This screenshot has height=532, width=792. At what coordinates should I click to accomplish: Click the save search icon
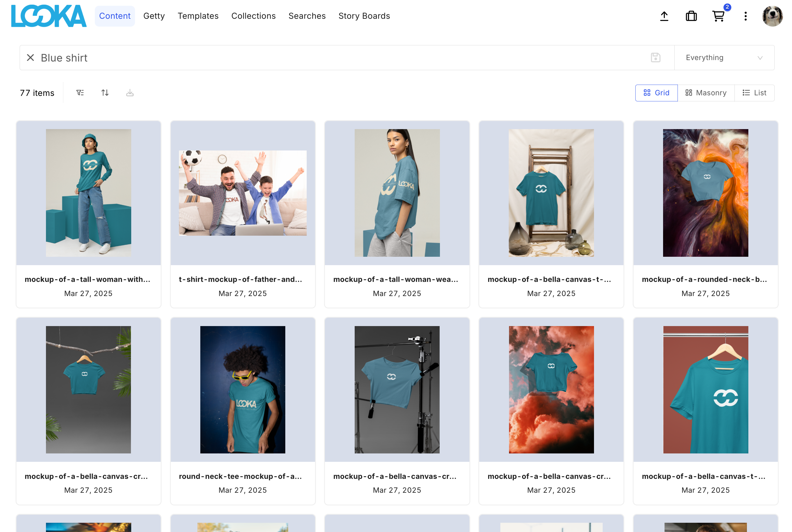[x=655, y=58]
